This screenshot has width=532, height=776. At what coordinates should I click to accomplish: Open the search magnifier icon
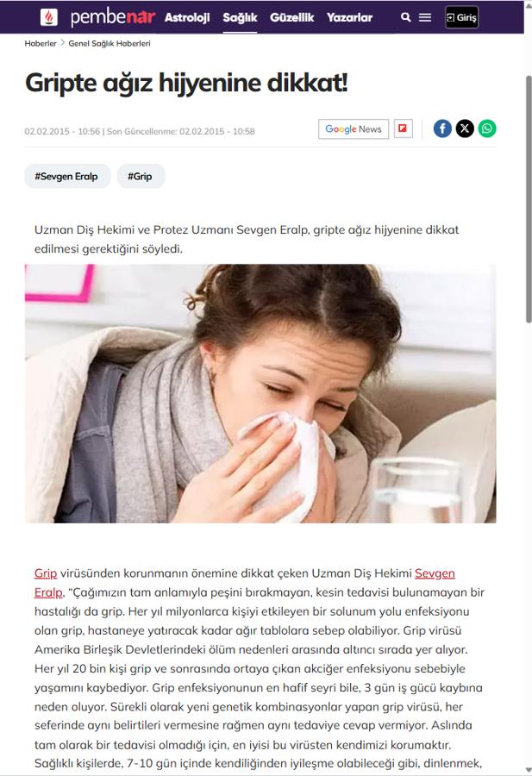pos(405,17)
